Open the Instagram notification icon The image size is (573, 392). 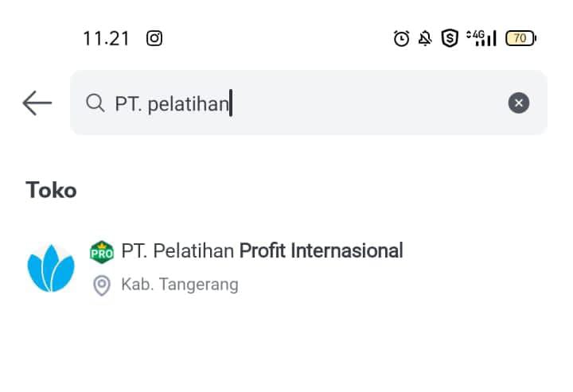click(154, 38)
